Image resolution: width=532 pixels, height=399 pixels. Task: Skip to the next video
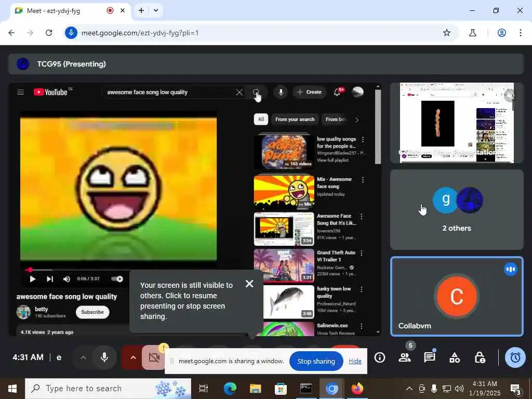click(x=49, y=279)
